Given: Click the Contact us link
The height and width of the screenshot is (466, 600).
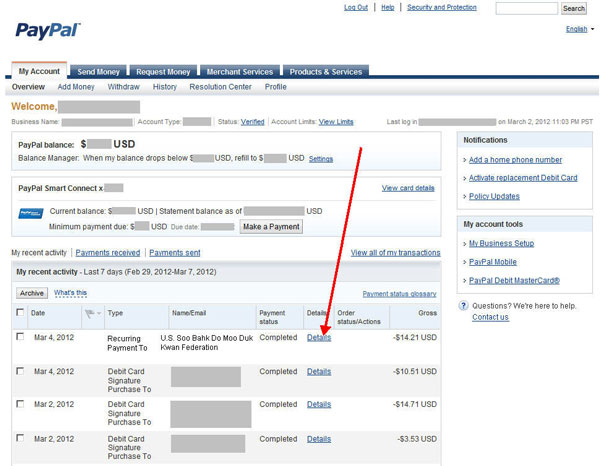Looking at the screenshot, I should pos(490,317).
